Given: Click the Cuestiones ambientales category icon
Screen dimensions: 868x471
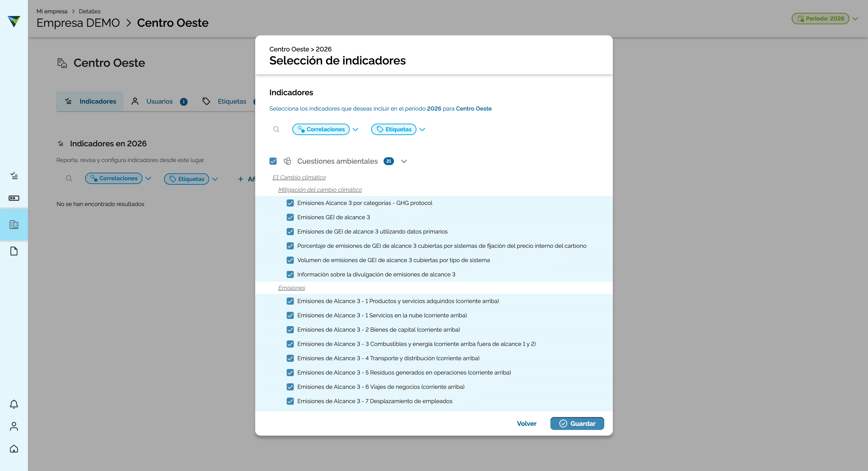Looking at the screenshot, I should [287, 161].
